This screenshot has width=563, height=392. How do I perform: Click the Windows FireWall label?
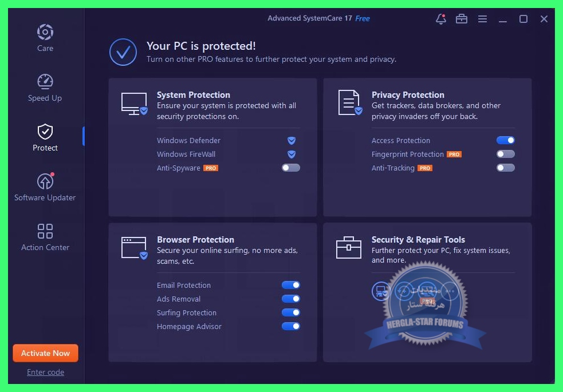186,154
